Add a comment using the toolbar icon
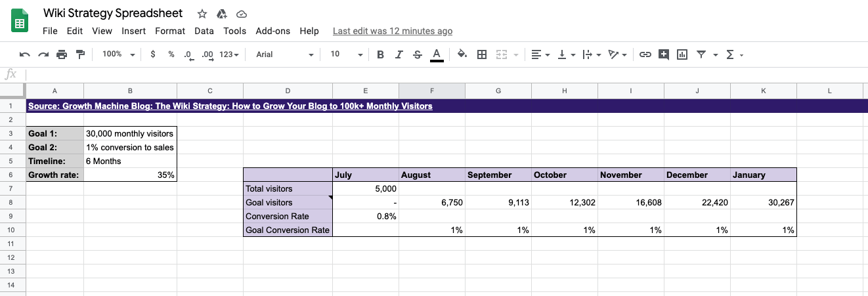 point(664,54)
